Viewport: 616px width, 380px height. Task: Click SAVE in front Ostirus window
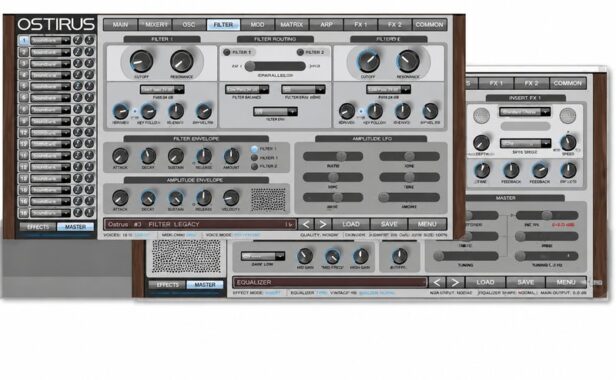(389, 224)
